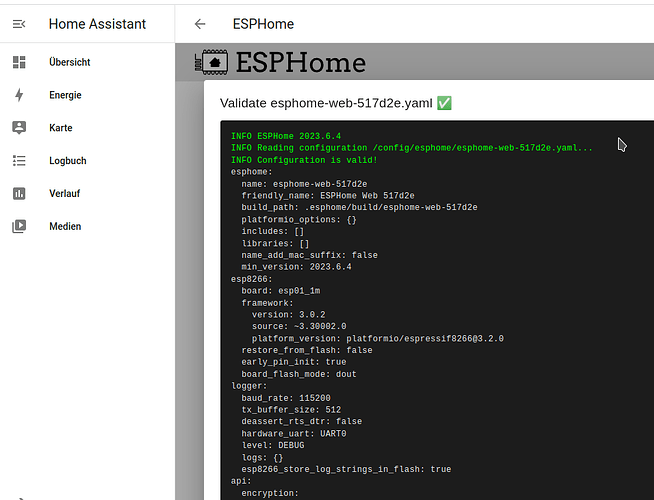Click the 'level: DEBUG' line
654x500 pixels.
[x=273, y=445]
